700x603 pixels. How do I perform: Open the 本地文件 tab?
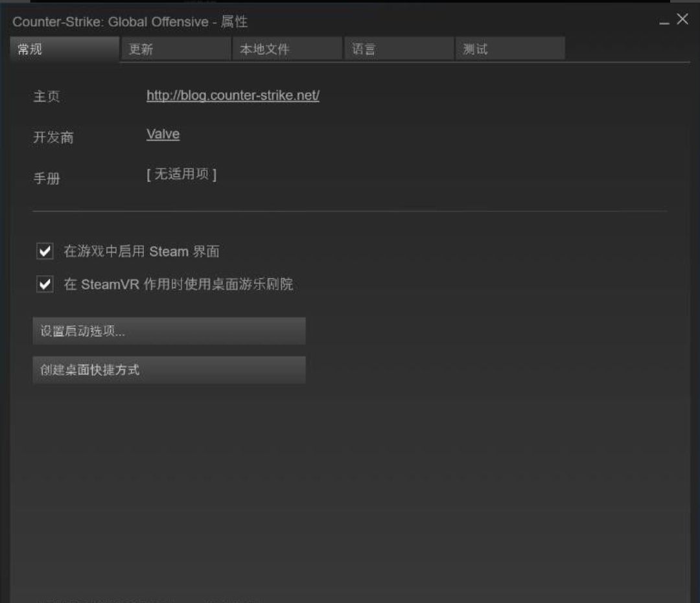pos(287,49)
